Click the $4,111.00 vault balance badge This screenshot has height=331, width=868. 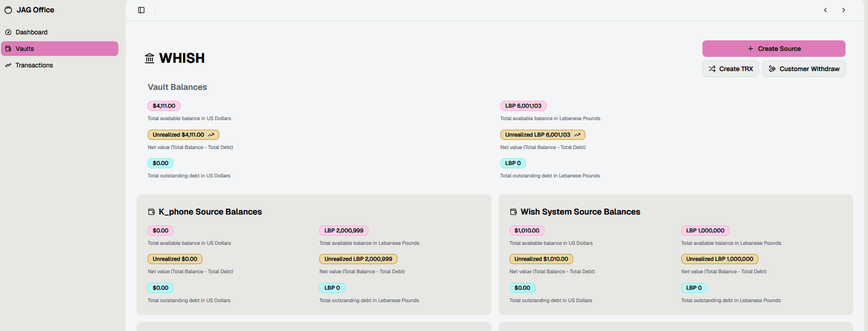click(164, 106)
